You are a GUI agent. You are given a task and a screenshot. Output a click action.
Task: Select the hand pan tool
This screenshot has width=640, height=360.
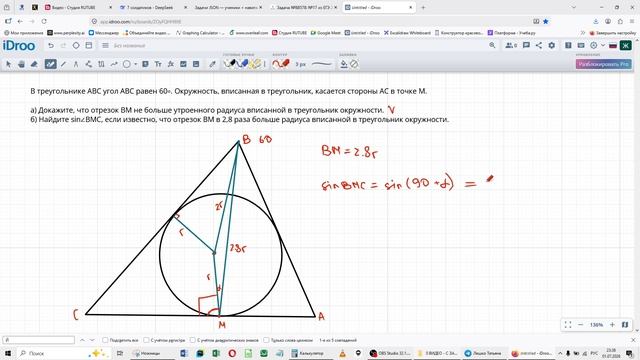pos(21,64)
